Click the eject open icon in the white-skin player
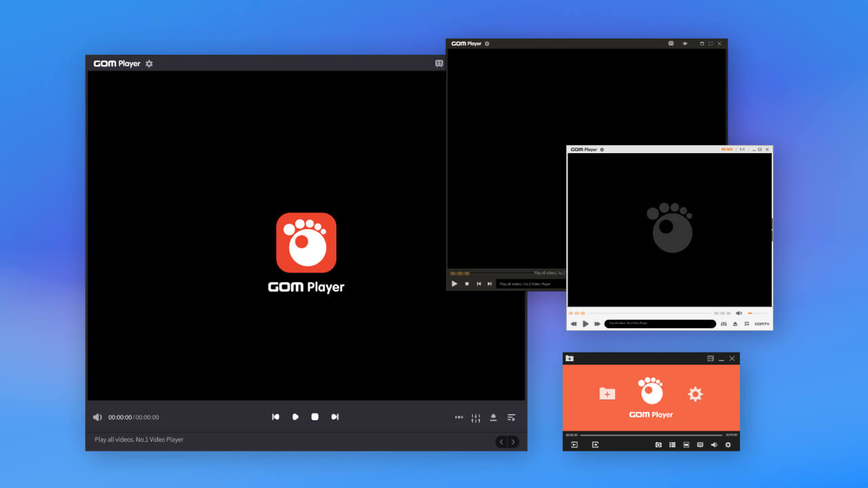The height and width of the screenshot is (488, 868). pyautogui.click(x=735, y=324)
